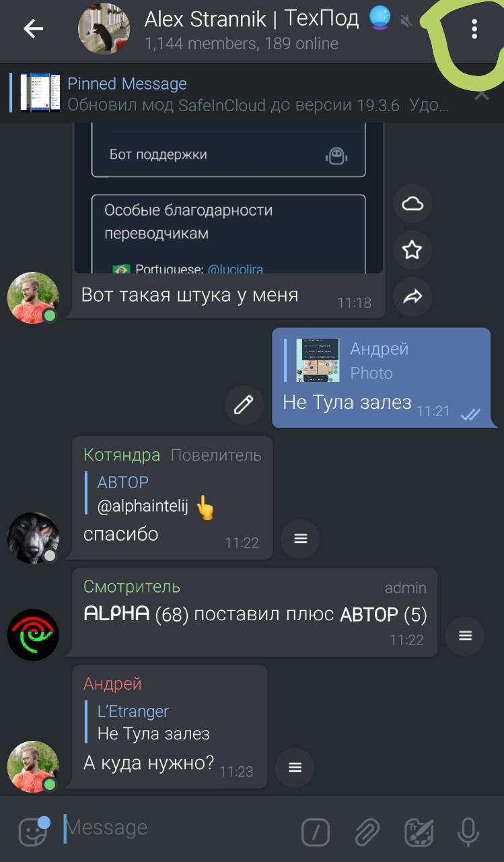This screenshot has height=862, width=504.
Task: Tap the forward arrow icon beside the photo
Action: [412, 296]
